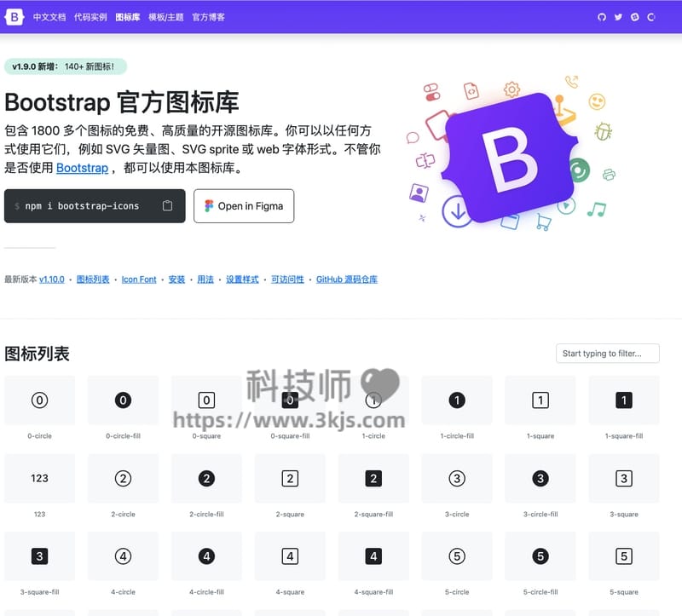Open the 设置样式 link

[242, 279]
